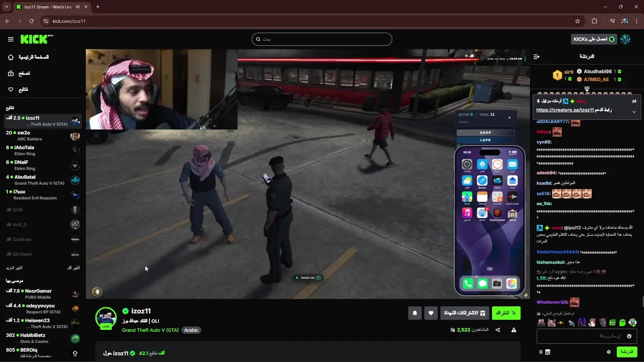Open xw2o ARC Raiders channel
The width and height of the screenshot is (644, 362).
(43, 136)
